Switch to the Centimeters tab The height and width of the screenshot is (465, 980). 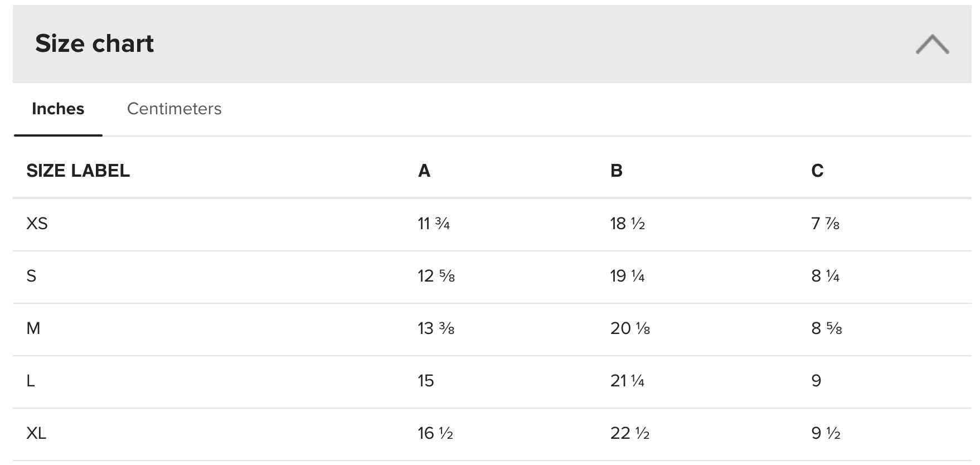pos(174,109)
